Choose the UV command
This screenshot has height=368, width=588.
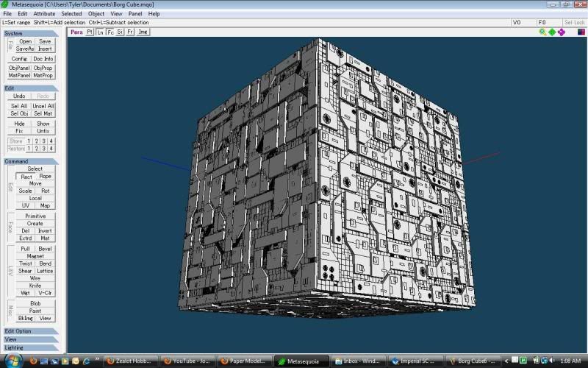(26, 206)
